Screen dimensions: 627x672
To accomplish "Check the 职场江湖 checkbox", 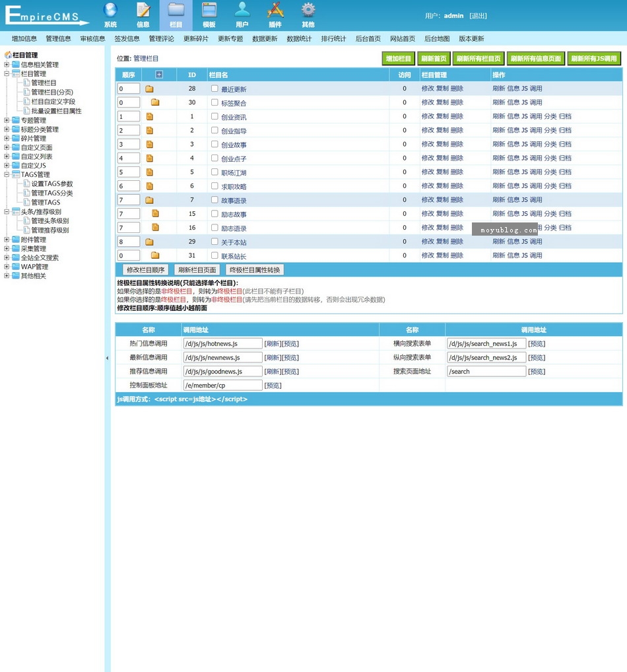I will 214,172.
